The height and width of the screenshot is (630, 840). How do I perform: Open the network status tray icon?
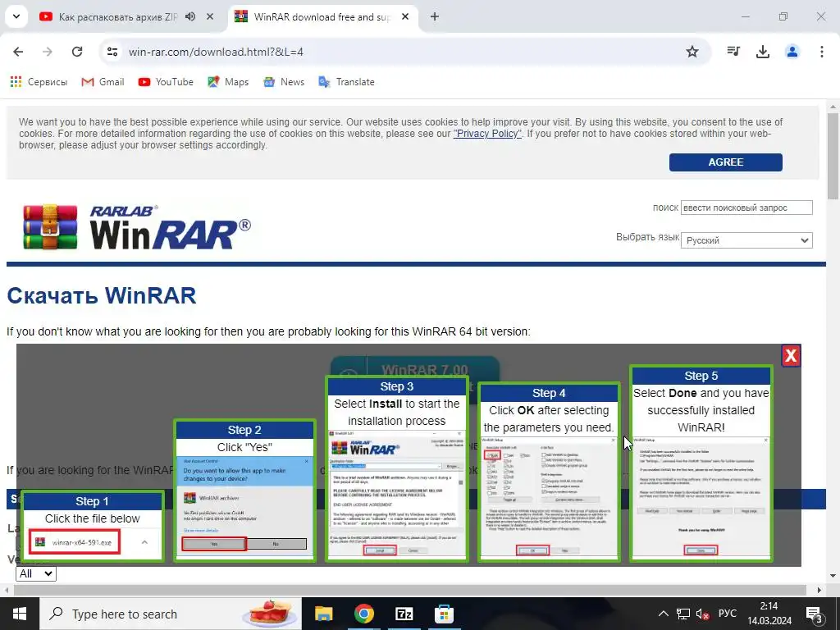(x=683, y=614)
